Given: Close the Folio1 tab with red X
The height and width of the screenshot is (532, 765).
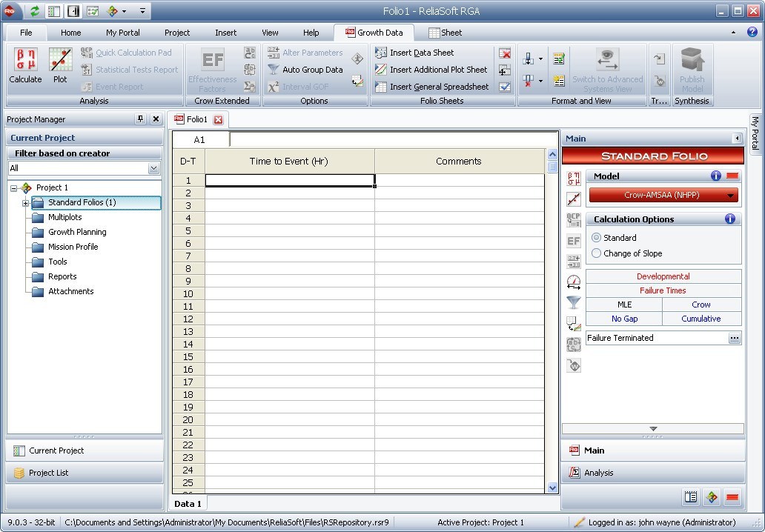Looking at the screenshot, I should [x=218, y=119].
